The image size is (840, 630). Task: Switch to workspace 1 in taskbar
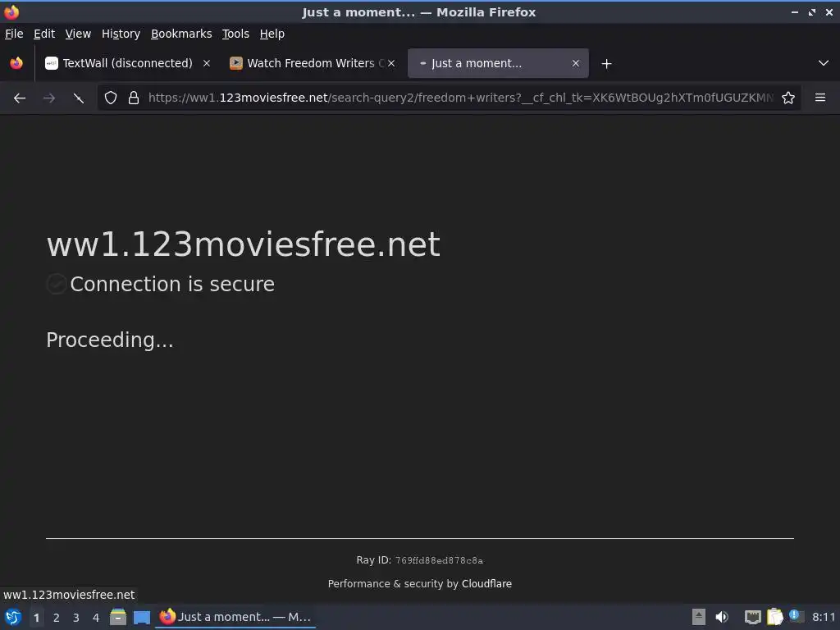(x=36, y=618)
